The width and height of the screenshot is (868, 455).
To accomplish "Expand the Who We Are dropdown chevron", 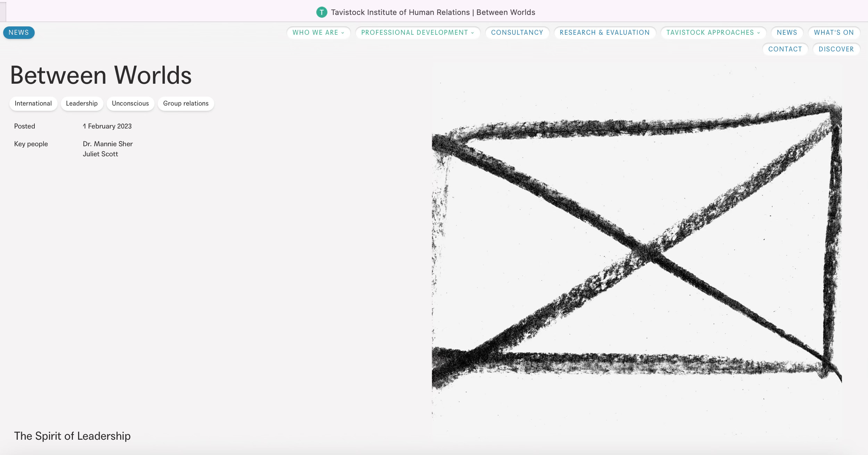I will [x=343, y=33].
